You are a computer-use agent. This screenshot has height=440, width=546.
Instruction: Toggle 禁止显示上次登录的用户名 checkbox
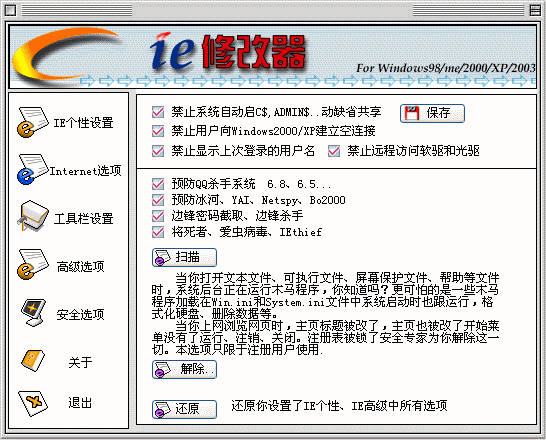point(158,151)
